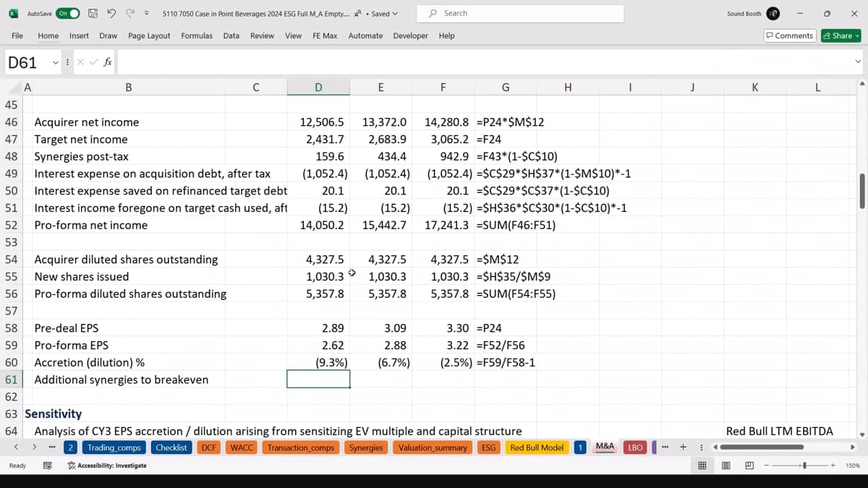Click the hidden sheets ellipsis left of tab 2
Image resolution: width=868 pixels, height=488 pixels.
click(52, 448)
